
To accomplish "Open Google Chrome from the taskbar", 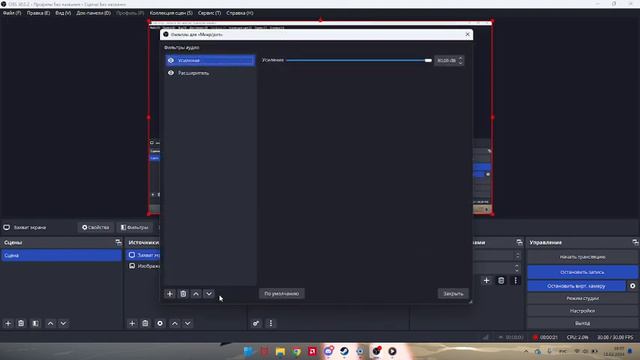I will tap(296, 351).
